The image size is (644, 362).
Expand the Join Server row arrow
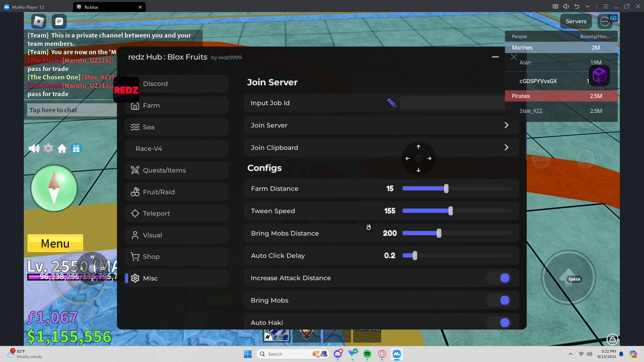click(x=506, y=125)
